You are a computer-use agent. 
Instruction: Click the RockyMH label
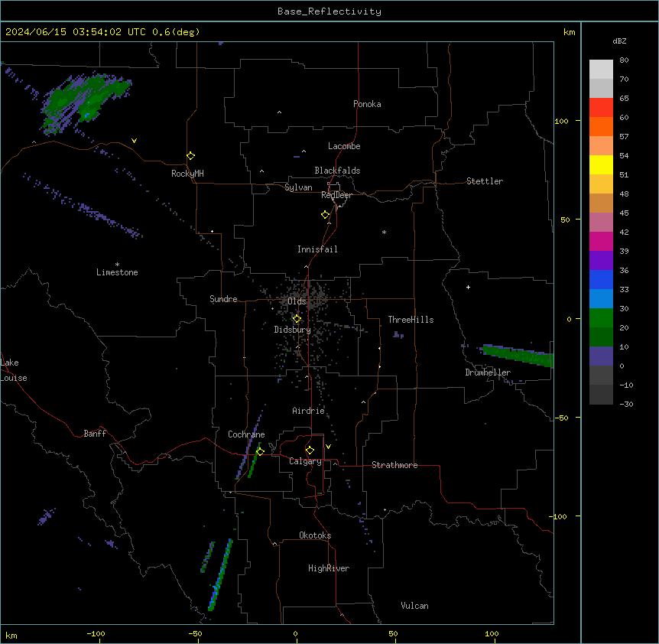[187, 174]
